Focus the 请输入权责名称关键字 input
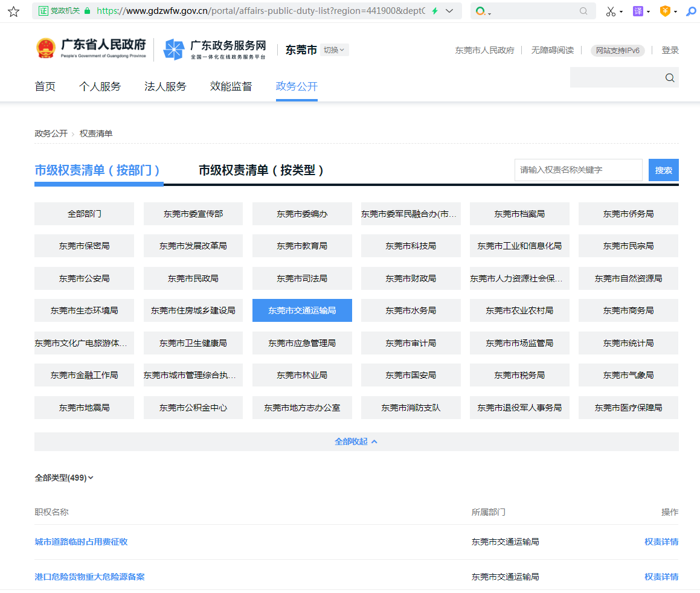Screen dimensions: 700x593 click(578, 170)
